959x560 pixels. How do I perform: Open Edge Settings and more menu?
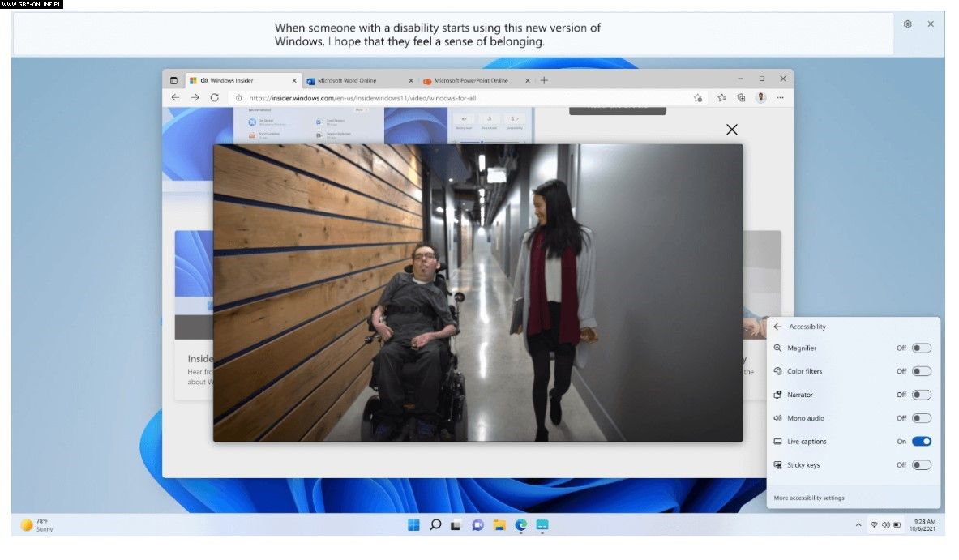[x=781, y=97]
